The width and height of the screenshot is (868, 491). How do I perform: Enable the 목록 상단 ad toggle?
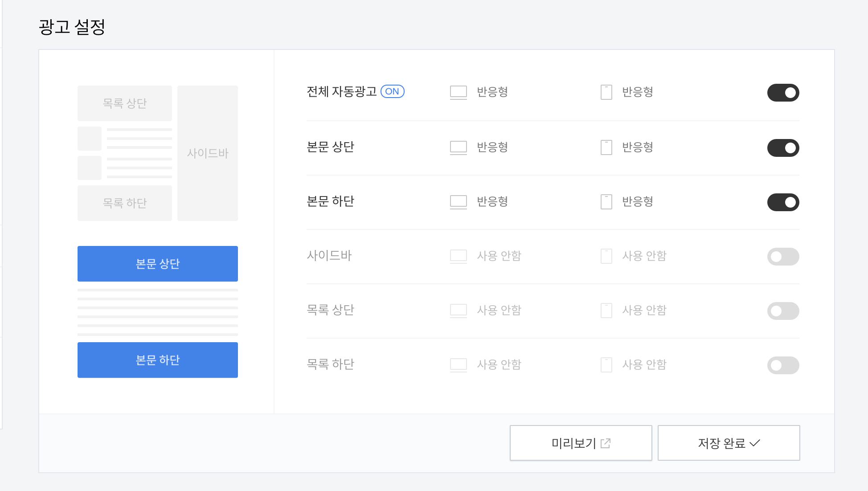pos(783,311)
